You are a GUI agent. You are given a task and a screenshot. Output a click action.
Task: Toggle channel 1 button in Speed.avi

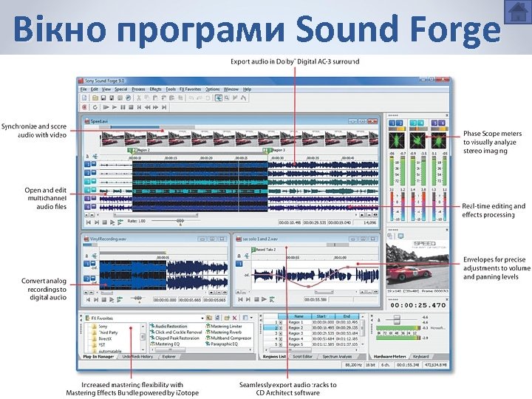[87, 165]
